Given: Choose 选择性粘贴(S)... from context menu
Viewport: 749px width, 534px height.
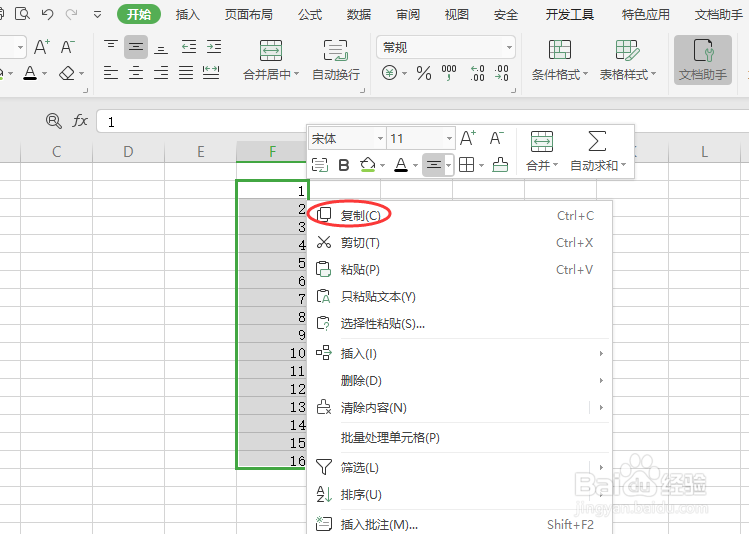Looking at the screenshot, I should coord(460,323).
